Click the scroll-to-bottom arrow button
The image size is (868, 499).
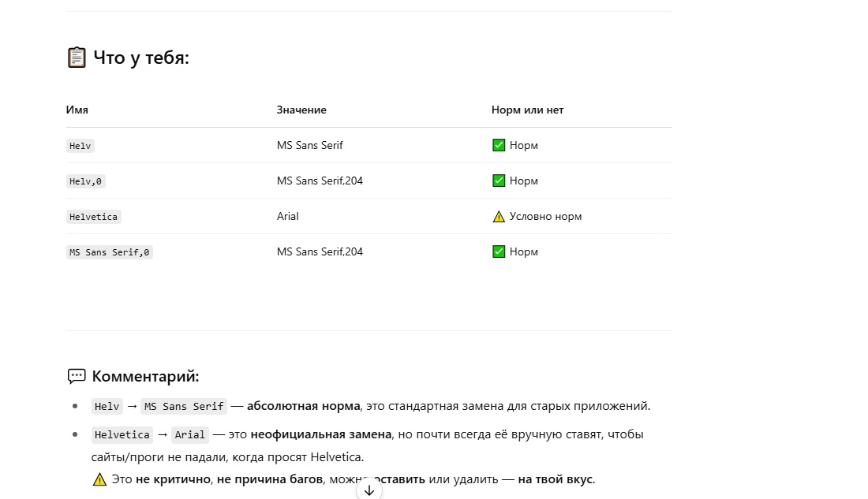click(369, 490)
